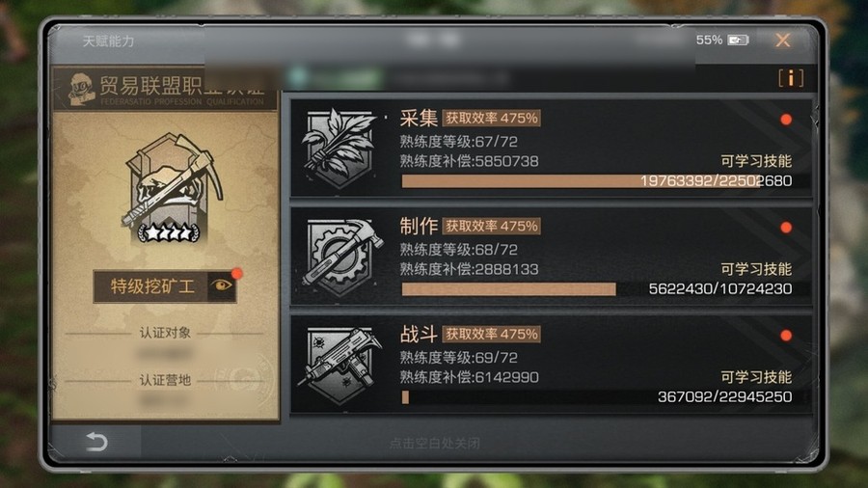Click the red notification dot on 采集 row
Image resolution: width=868 pixels, height=488 pixels.
(785, 120)
